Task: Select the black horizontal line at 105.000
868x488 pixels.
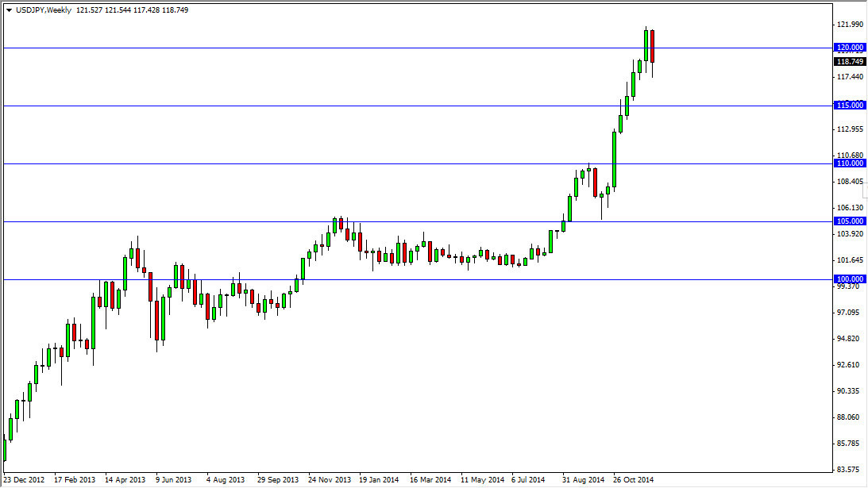Action: (318, 221)
